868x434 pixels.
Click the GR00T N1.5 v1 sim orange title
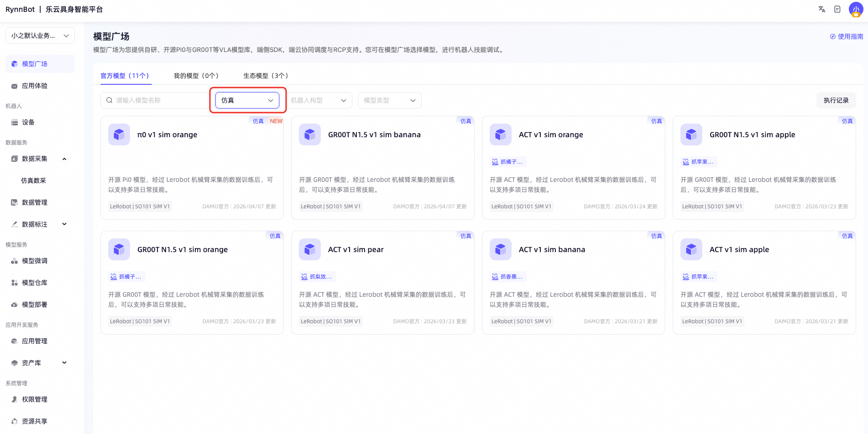(x=183, y=249)
